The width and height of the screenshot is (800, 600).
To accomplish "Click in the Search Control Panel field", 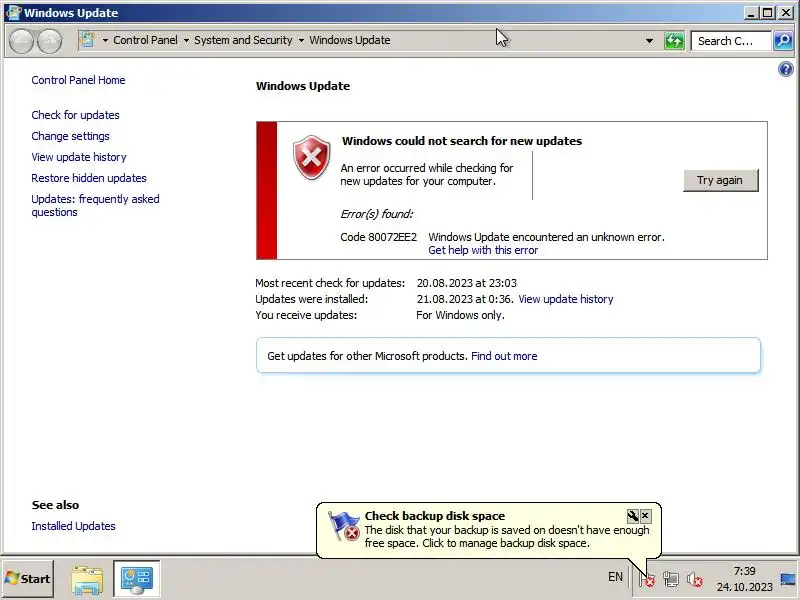I will [x=730, y=41].
